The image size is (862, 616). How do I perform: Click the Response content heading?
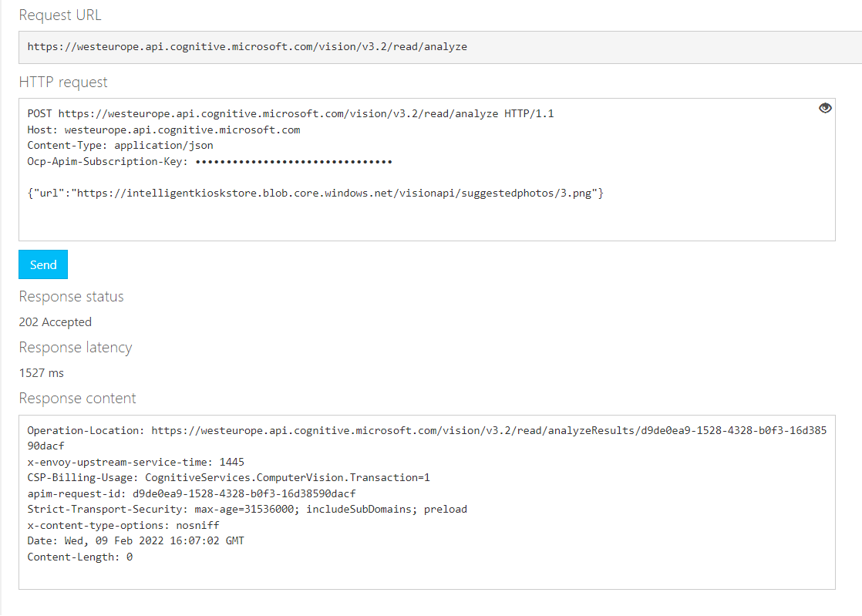77,398
